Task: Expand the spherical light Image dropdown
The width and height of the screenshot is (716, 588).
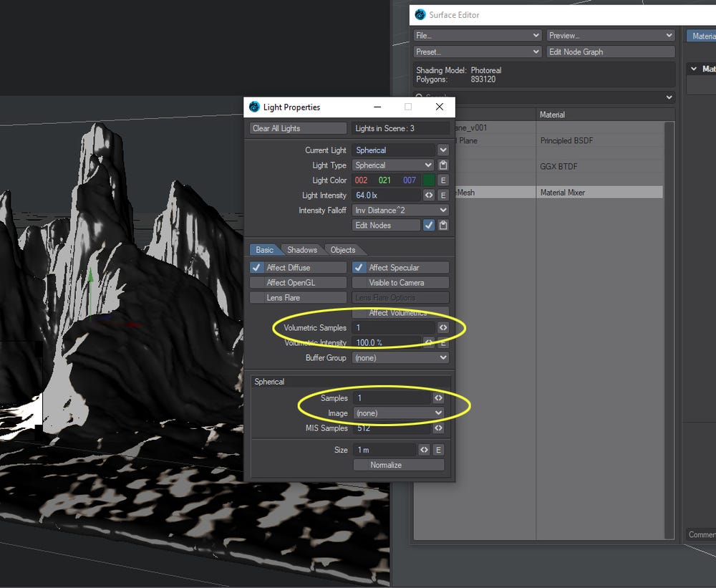Action: click(x=399, y=413)
